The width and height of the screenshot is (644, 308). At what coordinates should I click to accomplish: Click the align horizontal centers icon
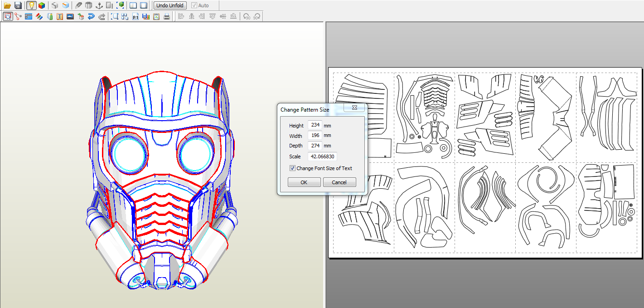coord(192,17)
